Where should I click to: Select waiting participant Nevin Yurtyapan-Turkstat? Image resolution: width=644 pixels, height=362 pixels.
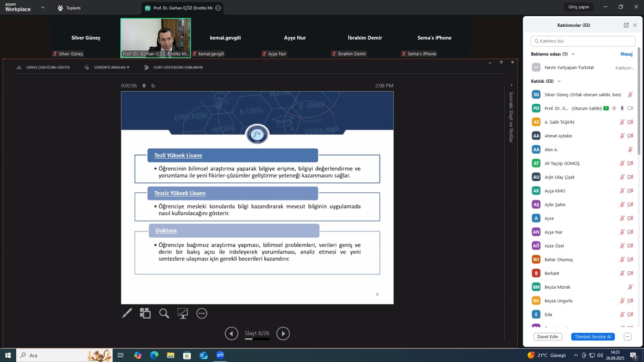(x=583, y=68)
